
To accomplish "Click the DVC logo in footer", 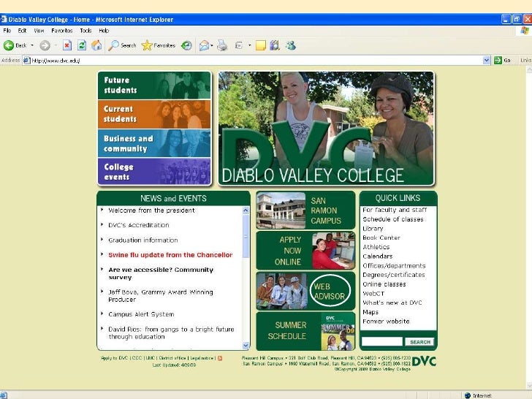I will pyautogui.click(x=424, y=361).
